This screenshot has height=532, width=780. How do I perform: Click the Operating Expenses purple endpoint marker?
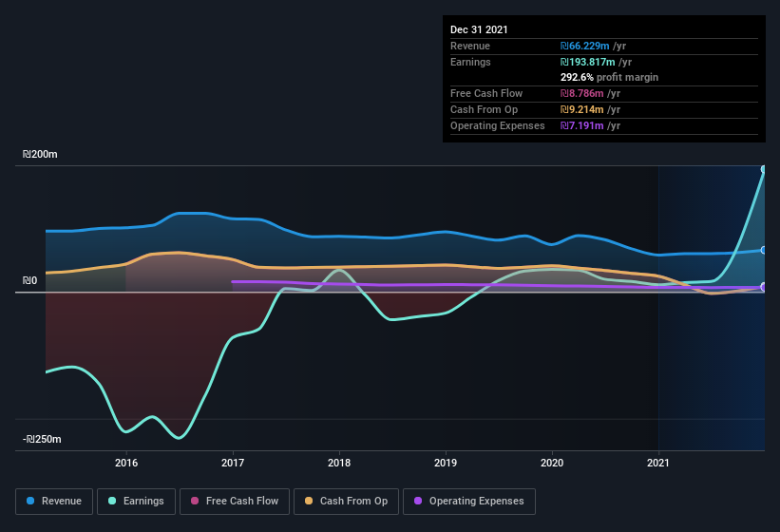(x=764, y=287)
